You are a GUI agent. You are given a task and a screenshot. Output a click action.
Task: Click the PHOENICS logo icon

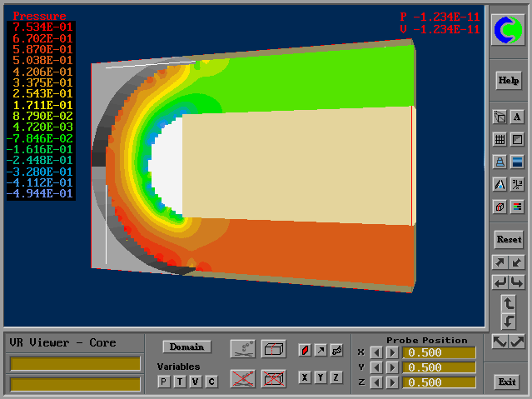pos(507,32)
